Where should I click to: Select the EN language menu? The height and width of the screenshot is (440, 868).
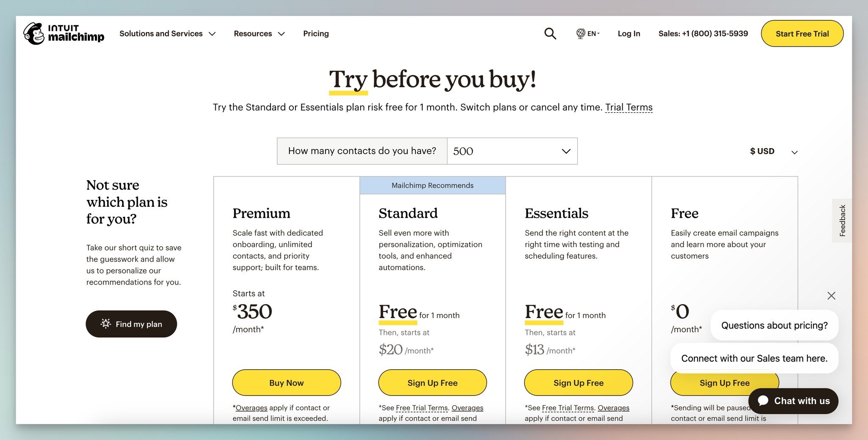pos(592,33)
